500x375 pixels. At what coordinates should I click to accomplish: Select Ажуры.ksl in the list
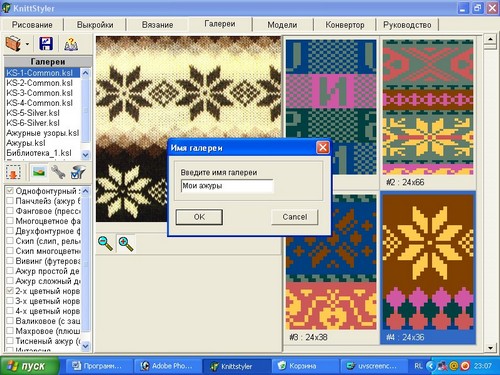[x=42, y=143]
